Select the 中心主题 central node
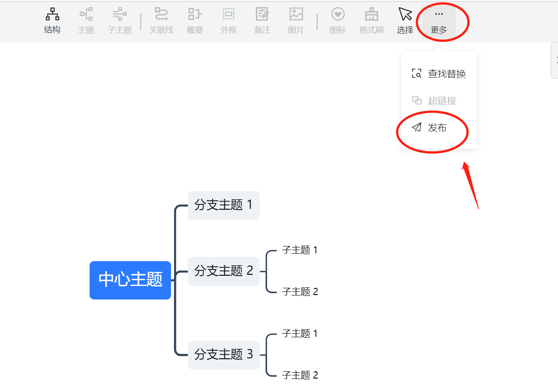Viewport: 558px width, 392px height. pyautogui.click(x=130, y=280)
